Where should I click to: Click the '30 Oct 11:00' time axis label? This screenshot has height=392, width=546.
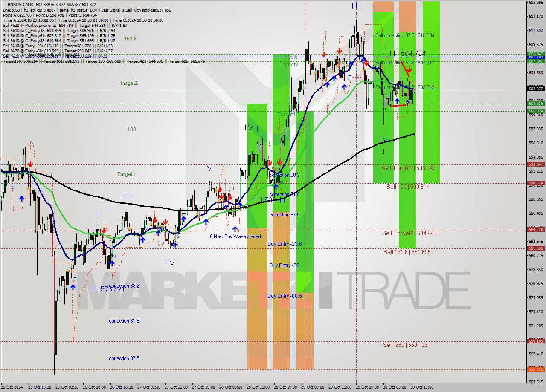422,387
